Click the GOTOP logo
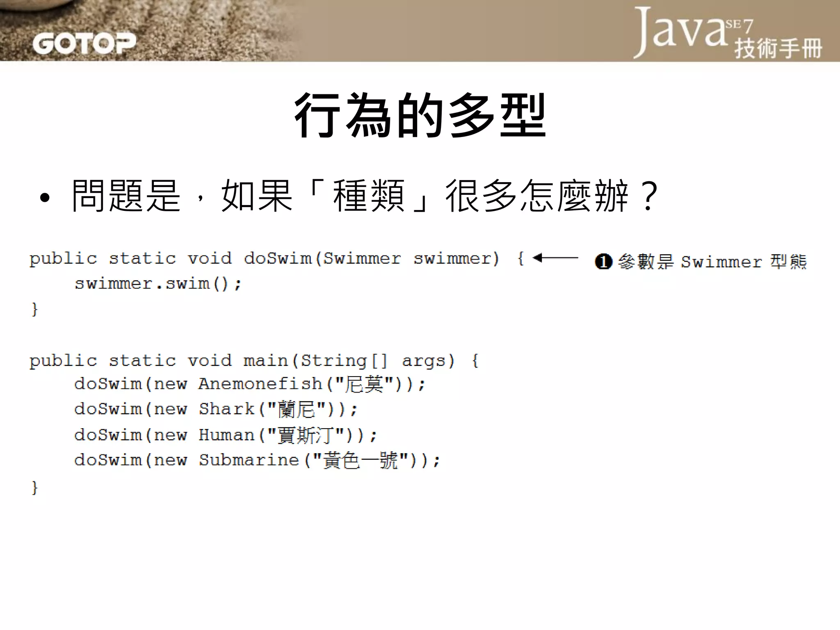The image size is (840, 630). click(84, 43)
